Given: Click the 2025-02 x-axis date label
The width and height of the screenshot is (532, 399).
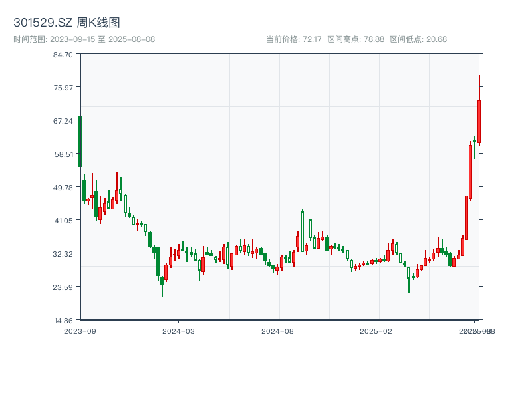Looking at the screenshot, I should (377, 331).
